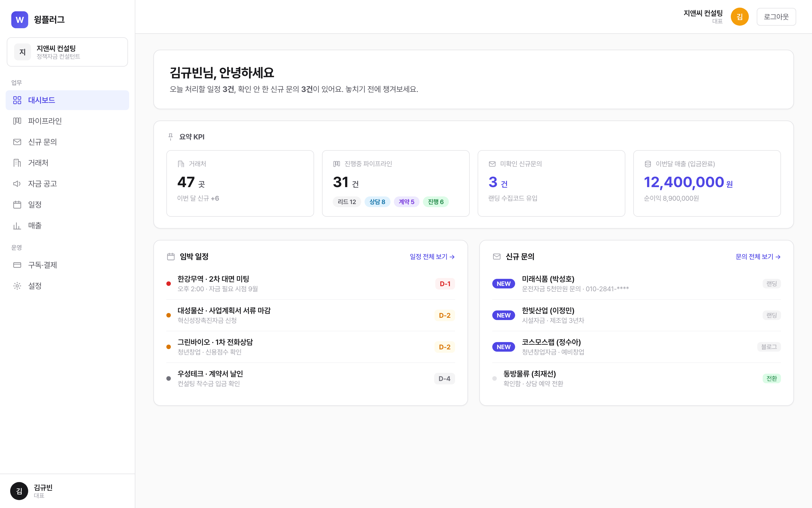Click the red dot for 한강무역 schedule

coord(168,284)
